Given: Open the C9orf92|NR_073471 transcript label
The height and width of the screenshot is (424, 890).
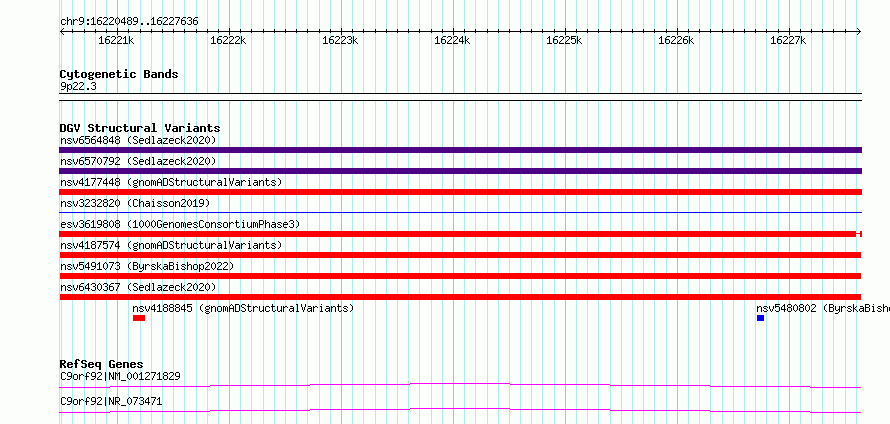Looking at the screenshot, I should coord(111,401).
